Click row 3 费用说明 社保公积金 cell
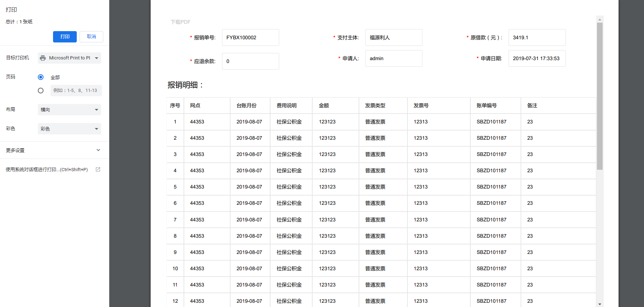 (291, 154)
